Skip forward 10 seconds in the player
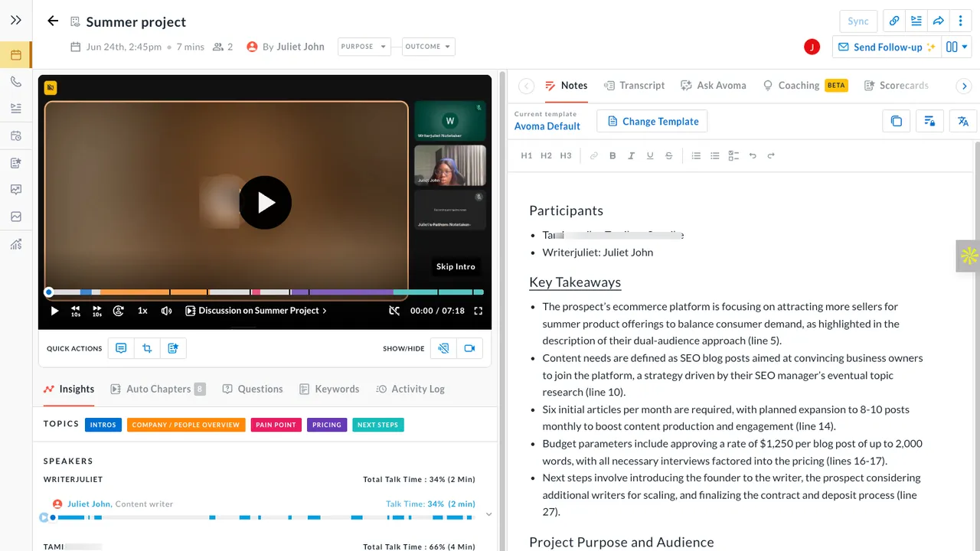 click(x=97, y=311)
